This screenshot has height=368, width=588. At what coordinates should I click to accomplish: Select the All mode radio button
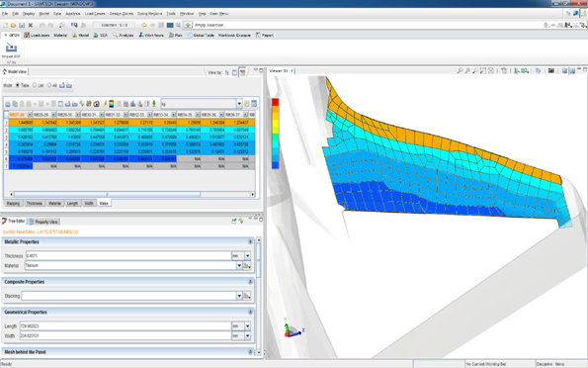pyautogui.click(x=49, y=85)
